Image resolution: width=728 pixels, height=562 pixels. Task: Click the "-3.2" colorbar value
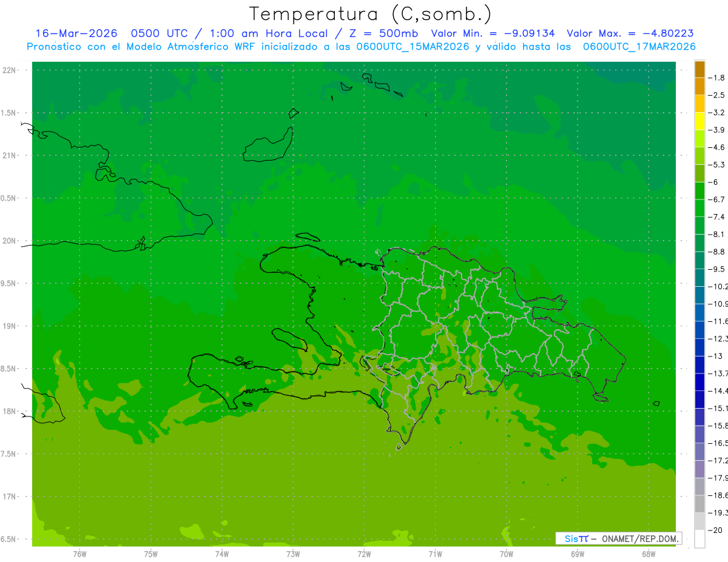(x=716, y=112)
